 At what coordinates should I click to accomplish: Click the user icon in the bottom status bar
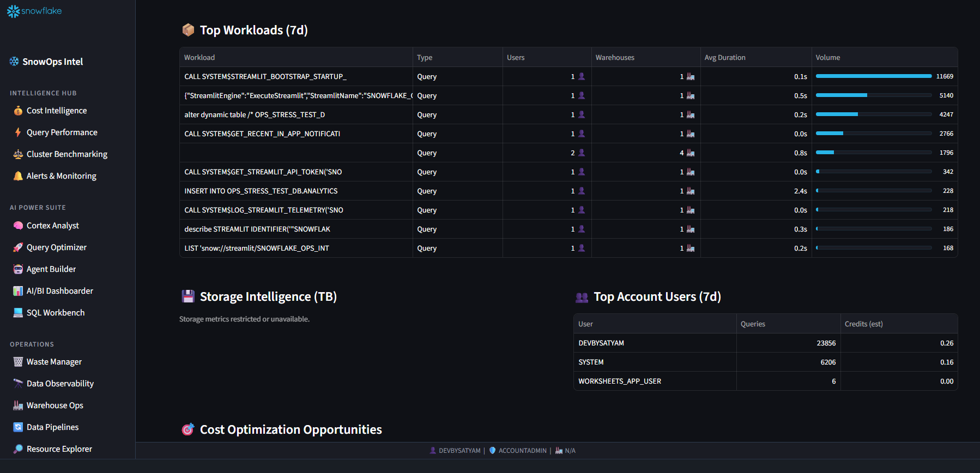[x=433, y=451]
